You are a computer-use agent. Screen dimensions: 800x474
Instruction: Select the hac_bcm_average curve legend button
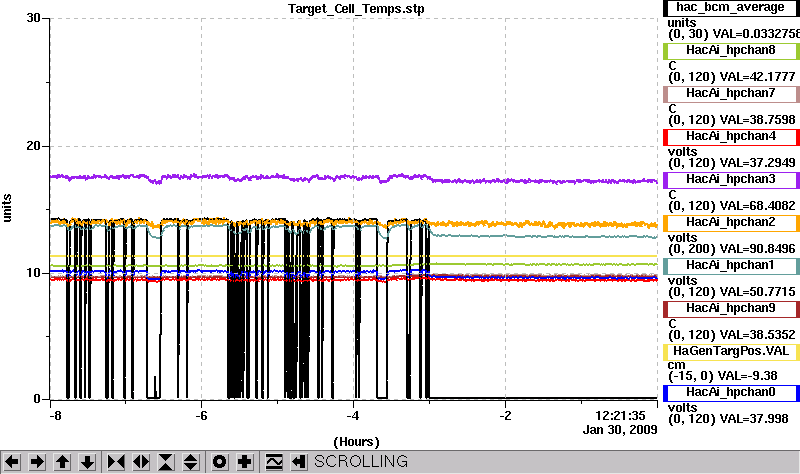point(731,8)
